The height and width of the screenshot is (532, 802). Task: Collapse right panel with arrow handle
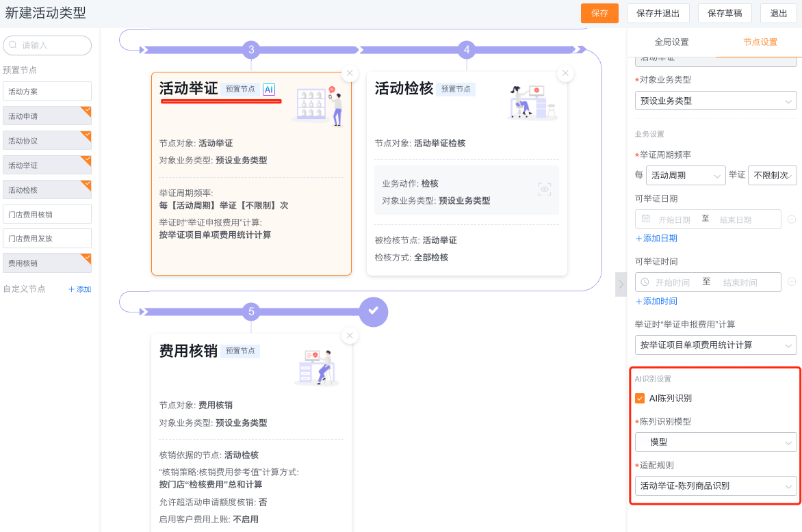click(621, 284)
